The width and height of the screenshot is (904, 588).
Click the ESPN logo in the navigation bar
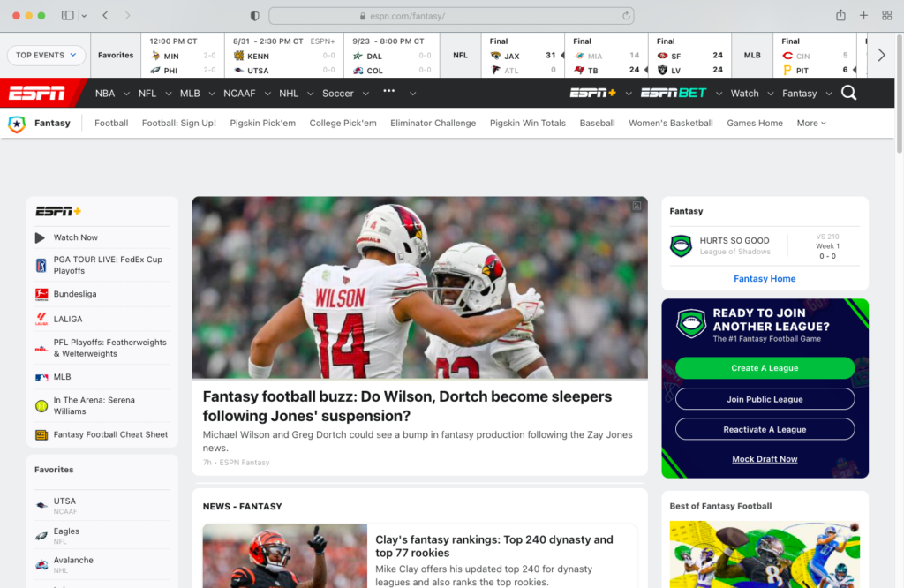click(37, 93)
